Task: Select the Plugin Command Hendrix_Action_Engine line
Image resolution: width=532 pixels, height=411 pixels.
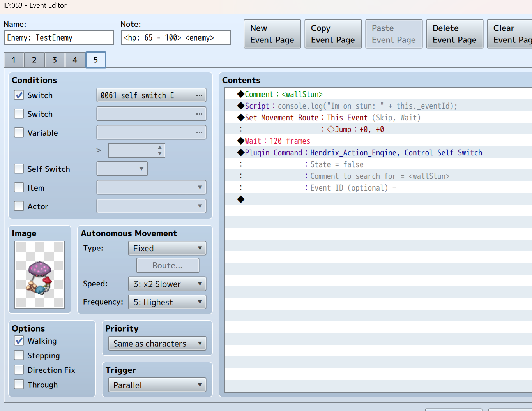Action: pos(362,153)
